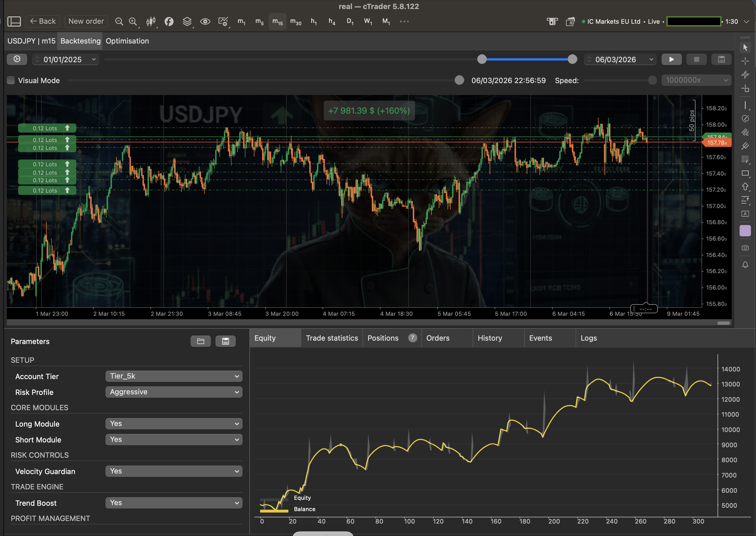This screenshot has width=756, height=536.
Task: Pick the purple color swatch
Action: tap(745, 230)
